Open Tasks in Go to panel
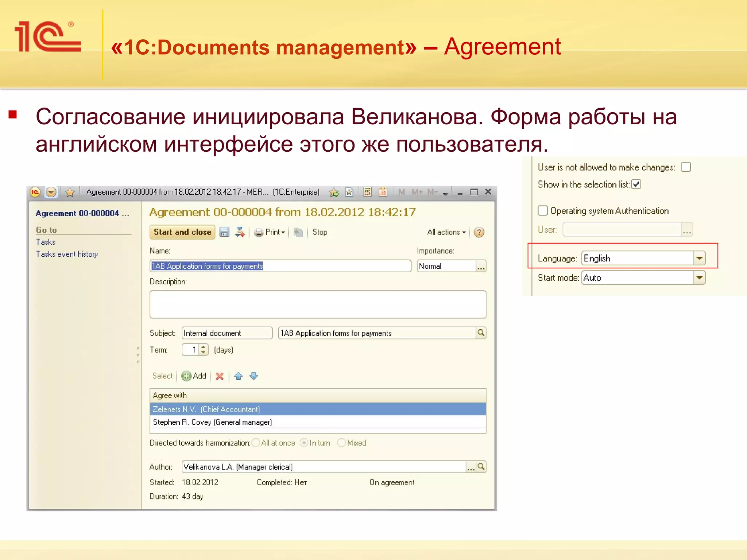The height and width of the screenshot is (560, 747). coord(46,242)
